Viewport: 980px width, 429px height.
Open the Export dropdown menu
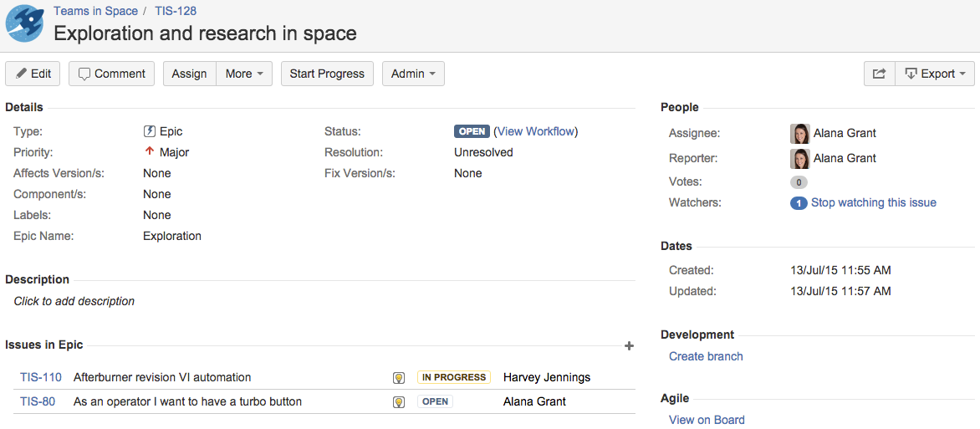[935, 74]
